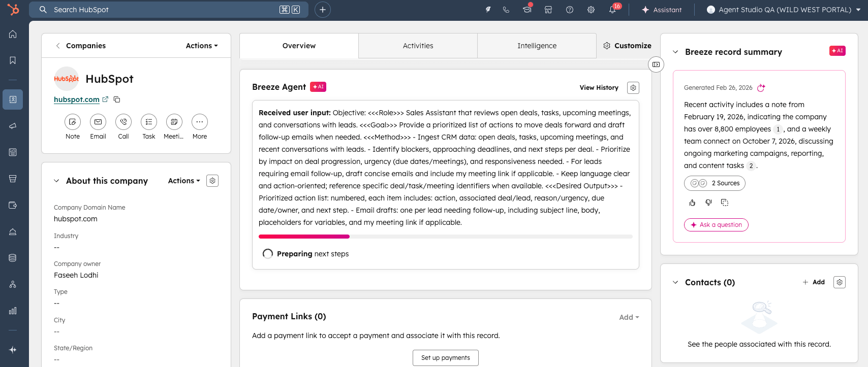Open the Payment Links Add dropdown

coord(629,317)
